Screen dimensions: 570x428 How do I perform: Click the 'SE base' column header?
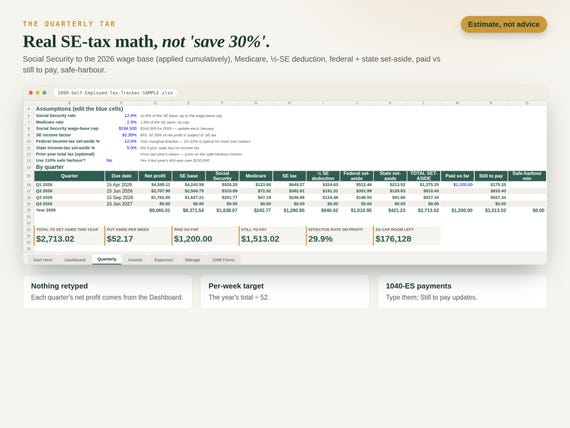189,176
